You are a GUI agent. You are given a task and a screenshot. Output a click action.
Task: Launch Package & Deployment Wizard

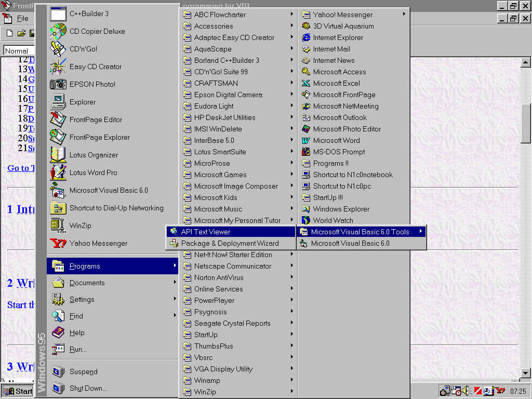(231, 243)
